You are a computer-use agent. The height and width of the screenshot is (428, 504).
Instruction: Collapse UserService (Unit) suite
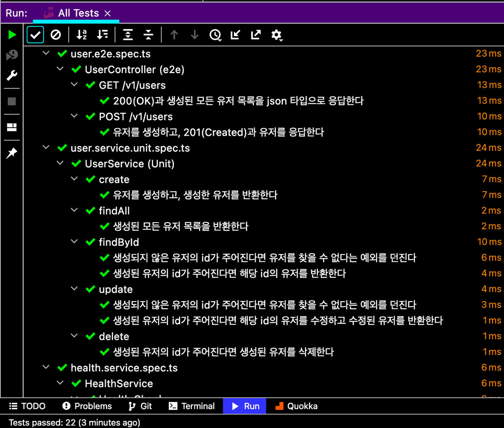click(60, 163)
